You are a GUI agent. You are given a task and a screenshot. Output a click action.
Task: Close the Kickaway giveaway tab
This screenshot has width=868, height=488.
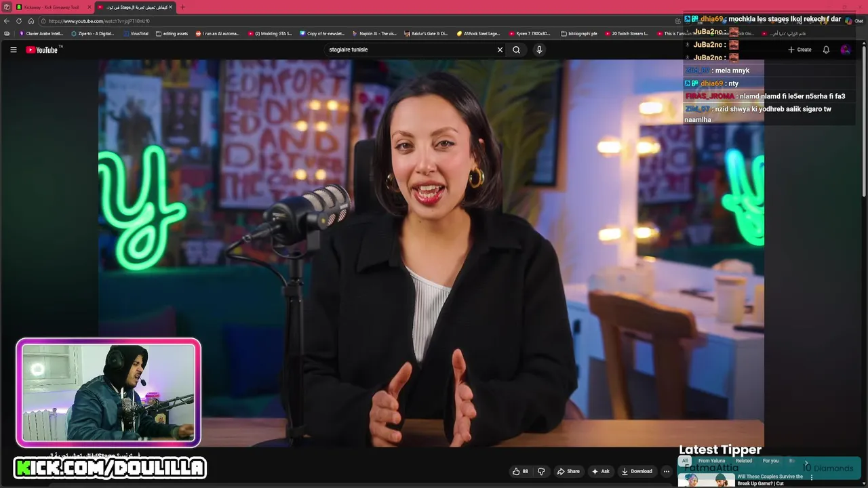coord(90,7)
